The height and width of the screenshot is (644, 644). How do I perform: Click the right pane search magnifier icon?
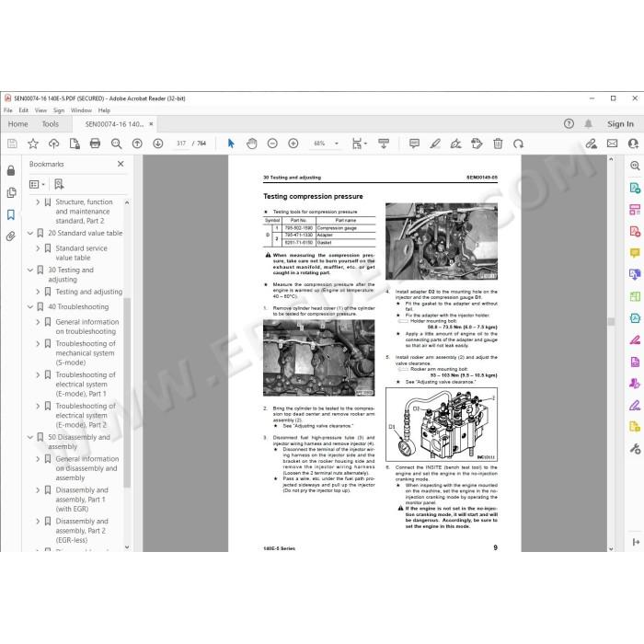(635, 166)
